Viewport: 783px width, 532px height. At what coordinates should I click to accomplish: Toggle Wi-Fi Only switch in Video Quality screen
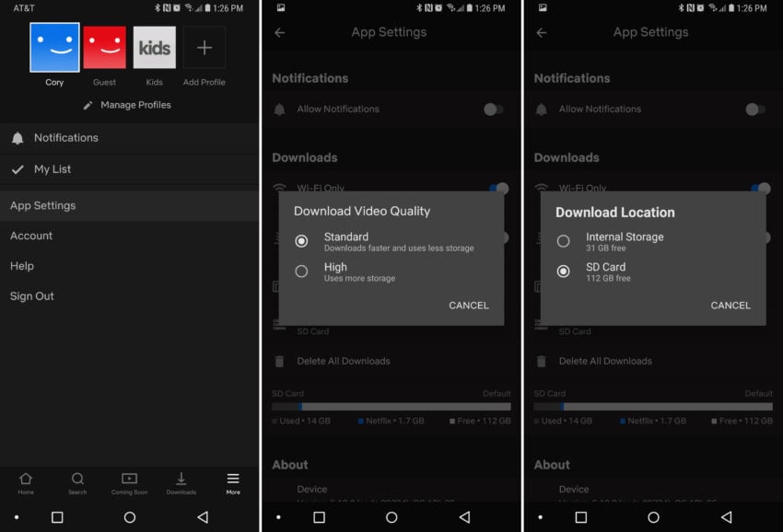pyautogui.click(x=499, y=188)
